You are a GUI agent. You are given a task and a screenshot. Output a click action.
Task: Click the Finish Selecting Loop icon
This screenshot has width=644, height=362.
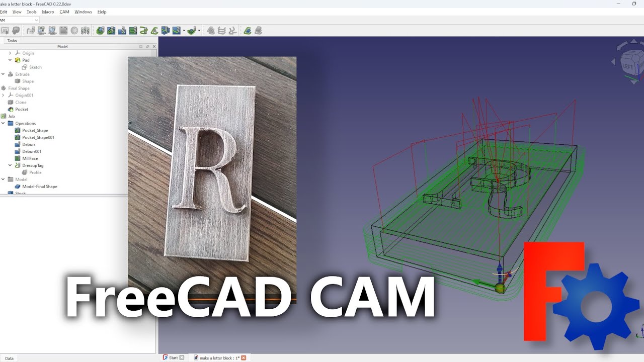point(63,31)
